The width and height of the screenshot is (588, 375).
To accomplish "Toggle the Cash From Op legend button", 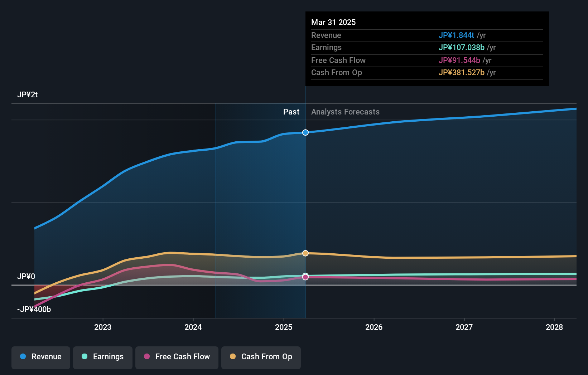I will click(261, 357).
